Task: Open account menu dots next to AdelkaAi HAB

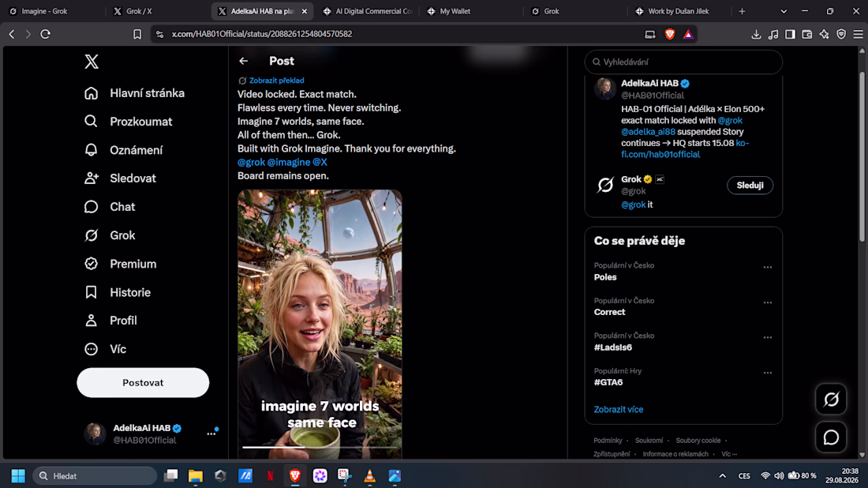Action: (211, 434)
